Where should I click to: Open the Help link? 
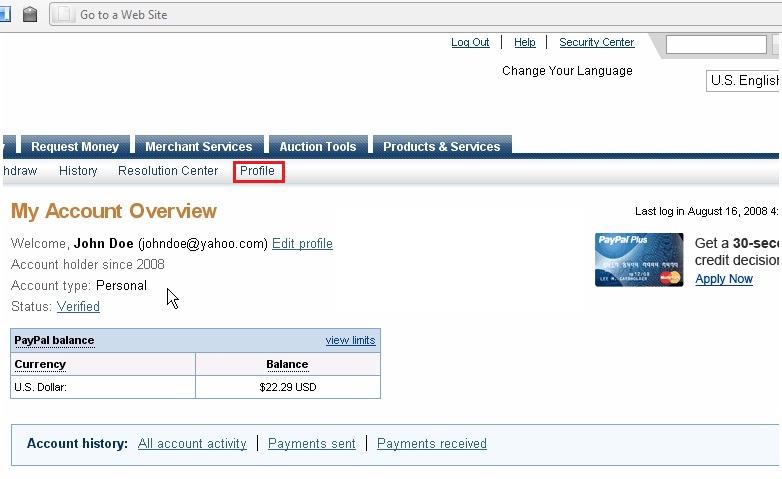(525, 42)
